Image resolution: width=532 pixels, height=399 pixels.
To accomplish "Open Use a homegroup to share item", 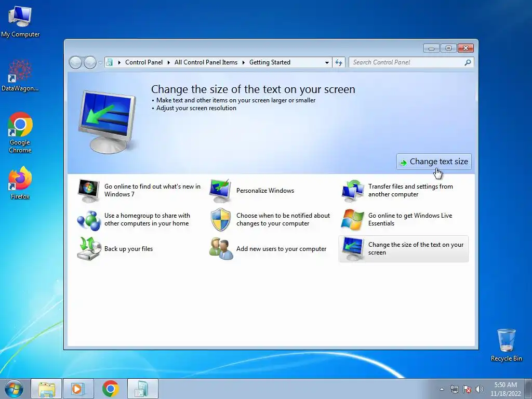I will point(147,220).
